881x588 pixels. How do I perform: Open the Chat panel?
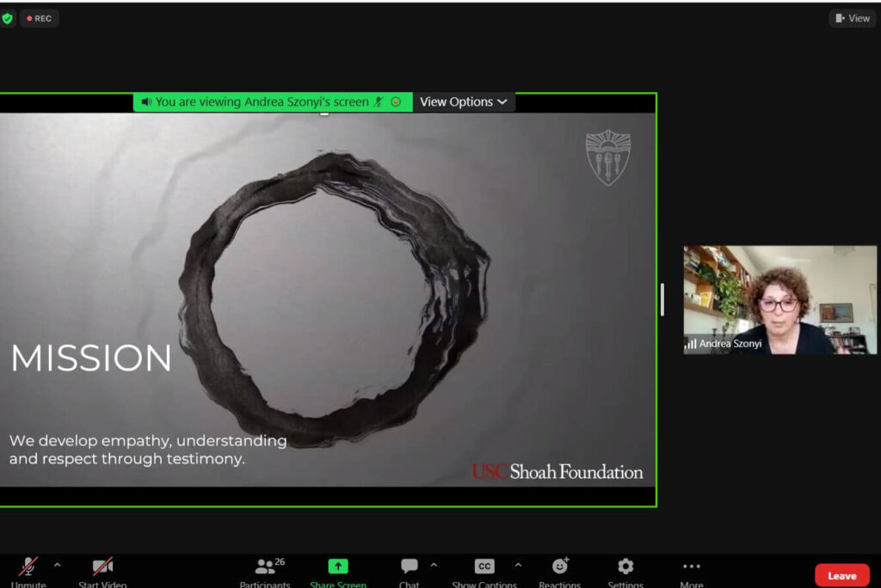coord(410,567)
